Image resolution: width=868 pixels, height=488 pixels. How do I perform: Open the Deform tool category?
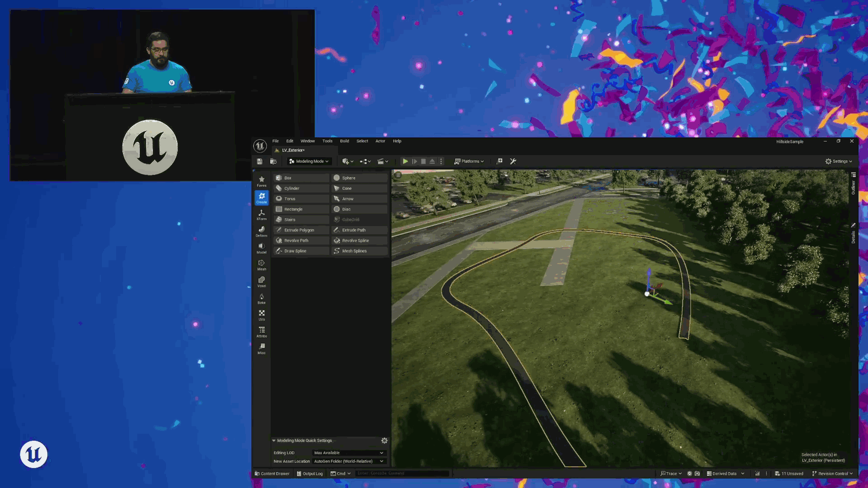coord(261,232)
